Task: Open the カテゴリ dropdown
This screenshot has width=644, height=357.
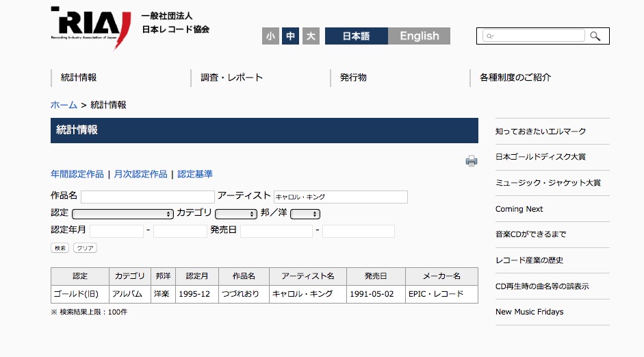Action: (x=235, y=214)
